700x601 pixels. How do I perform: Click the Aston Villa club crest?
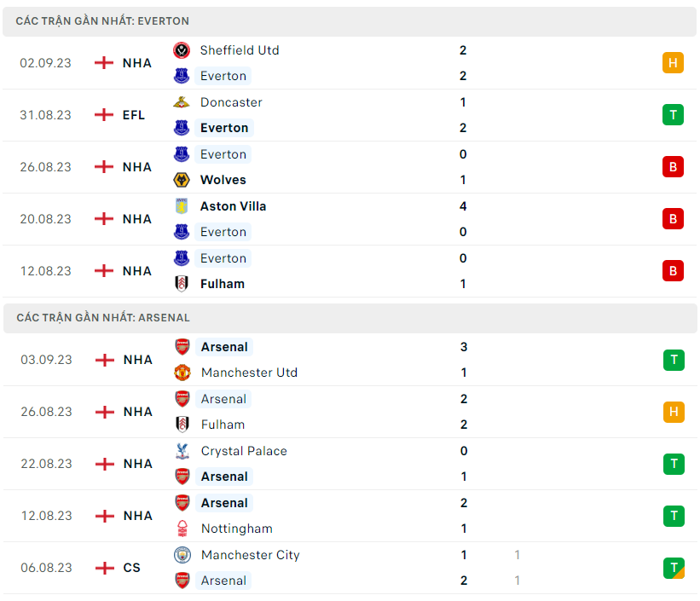[182, 206]
